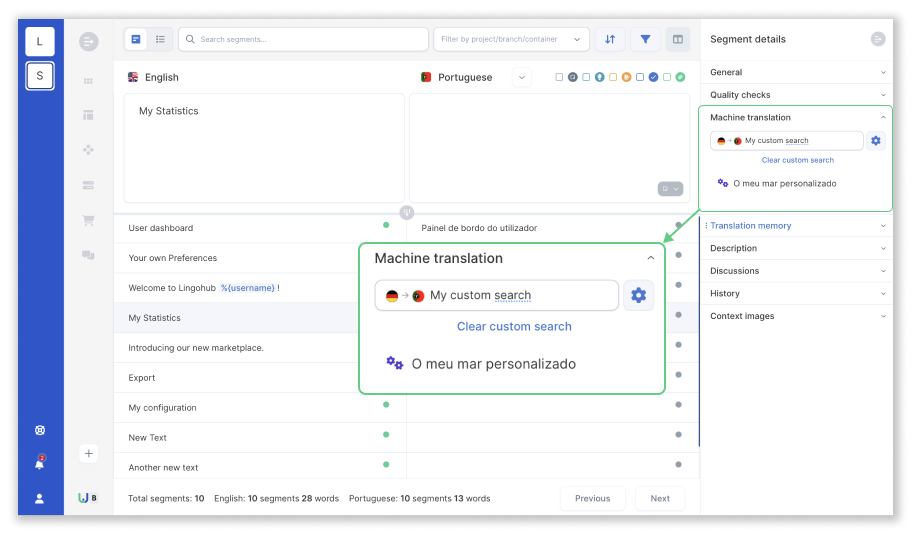
Task: Expand the Quality checks section
Action: tap(797, 95)
